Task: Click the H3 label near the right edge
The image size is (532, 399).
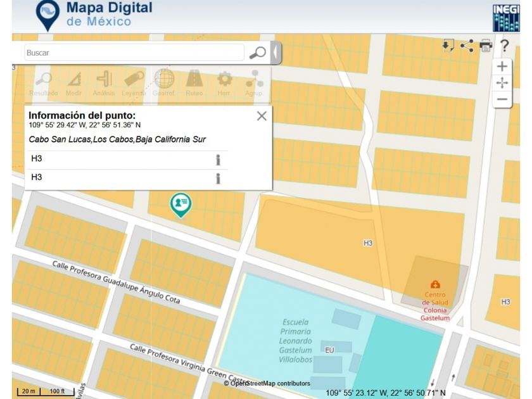Action: 506,301
